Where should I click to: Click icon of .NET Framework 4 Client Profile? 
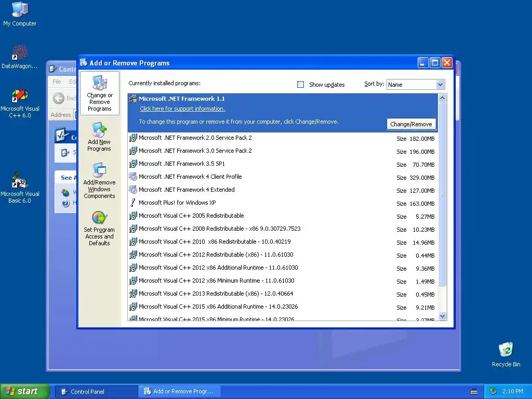tap(133, 177)
